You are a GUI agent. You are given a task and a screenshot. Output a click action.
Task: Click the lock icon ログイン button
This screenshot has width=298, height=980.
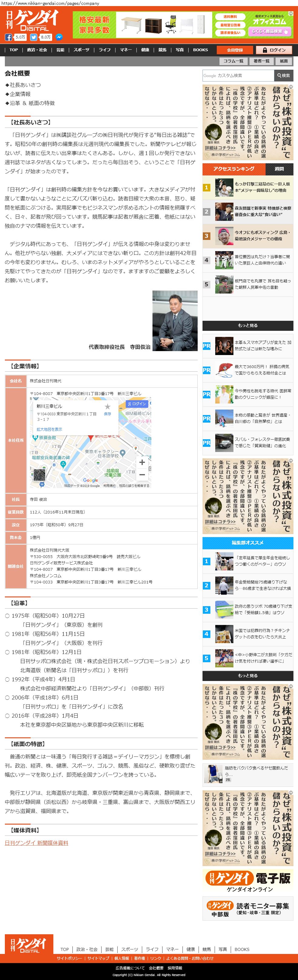(x=274, y=50)
